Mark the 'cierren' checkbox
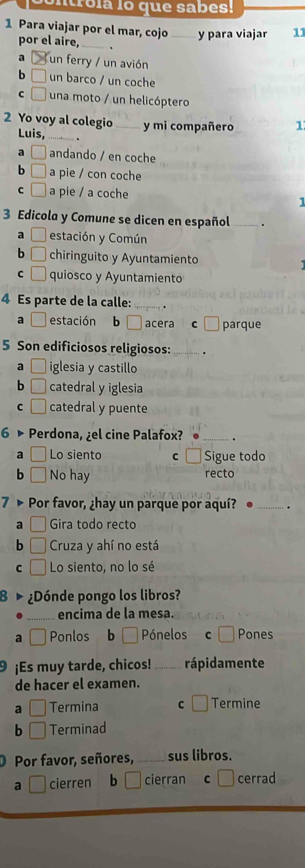Viewport: 305px width, 868px height. point(38,784)
